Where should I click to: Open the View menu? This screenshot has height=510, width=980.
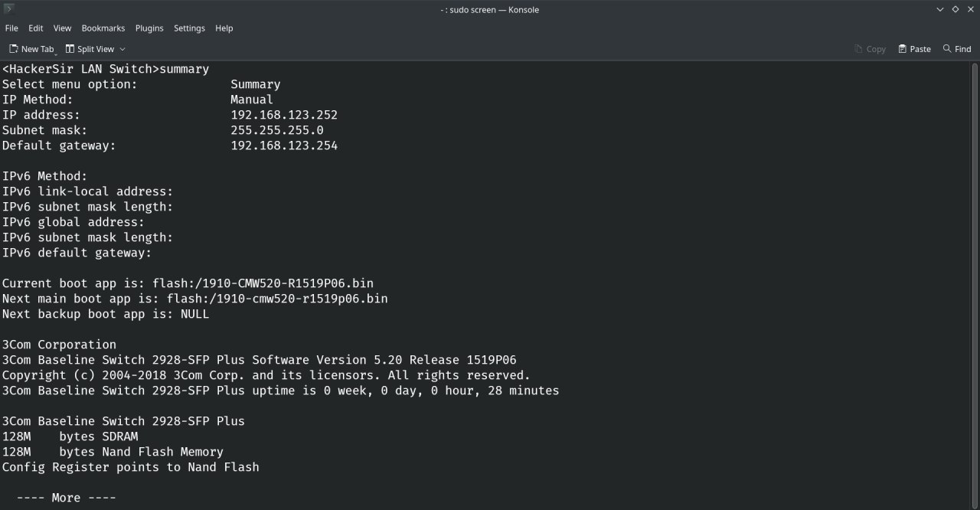[x=62, y=28]
